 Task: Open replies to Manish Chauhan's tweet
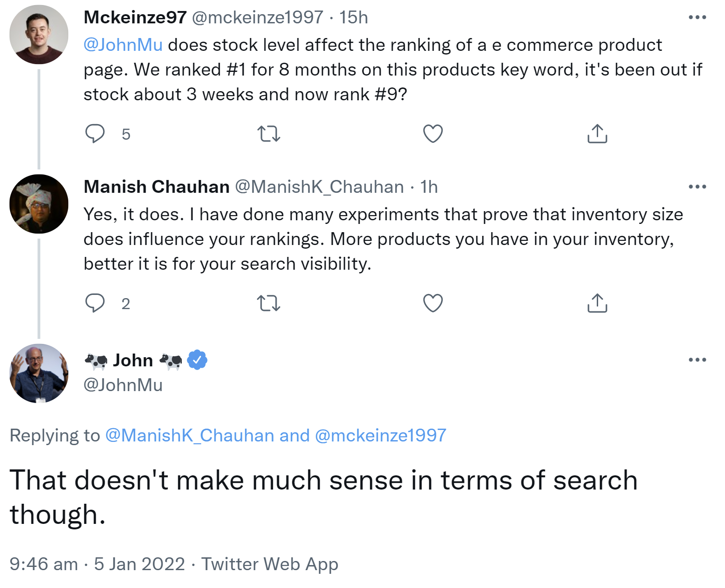[x=96, y=303]
